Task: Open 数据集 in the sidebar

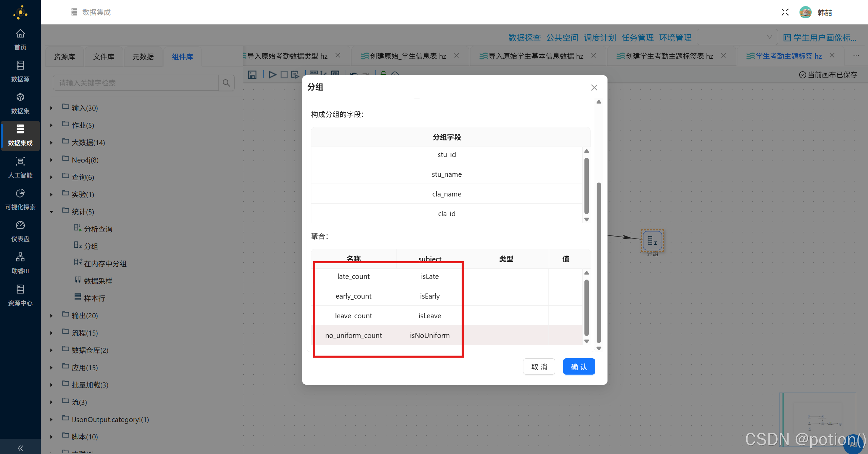Action: (x=20, y=103)
